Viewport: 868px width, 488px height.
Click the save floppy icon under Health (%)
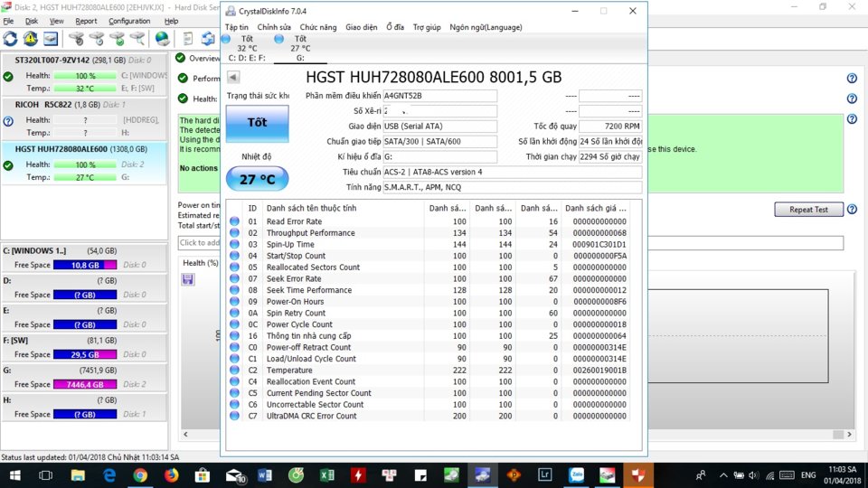188,279
